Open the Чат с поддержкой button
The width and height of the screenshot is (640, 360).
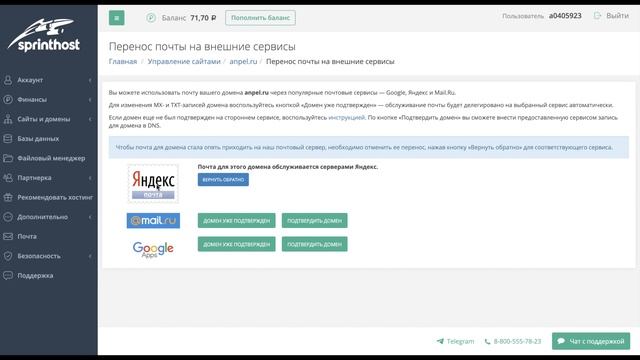(591, 341)
